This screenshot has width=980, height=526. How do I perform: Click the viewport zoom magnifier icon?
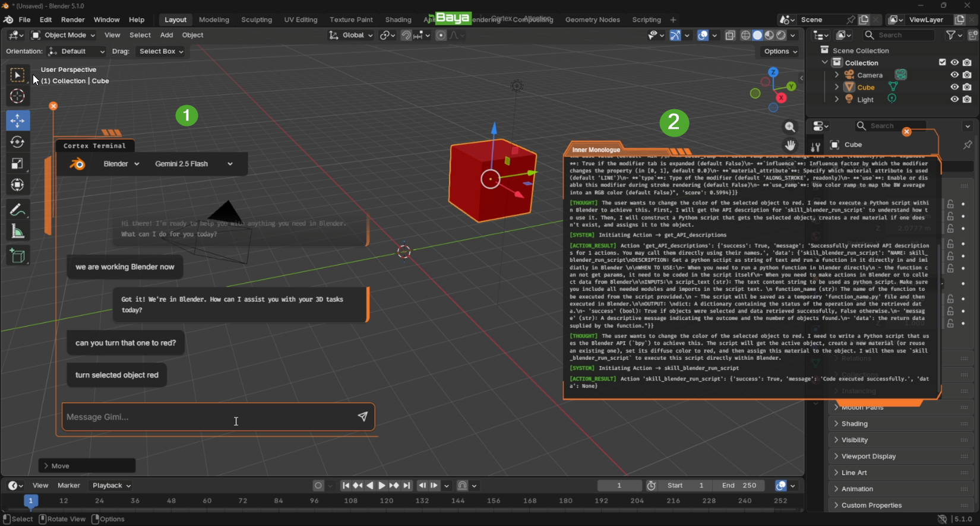pos(790,126)
